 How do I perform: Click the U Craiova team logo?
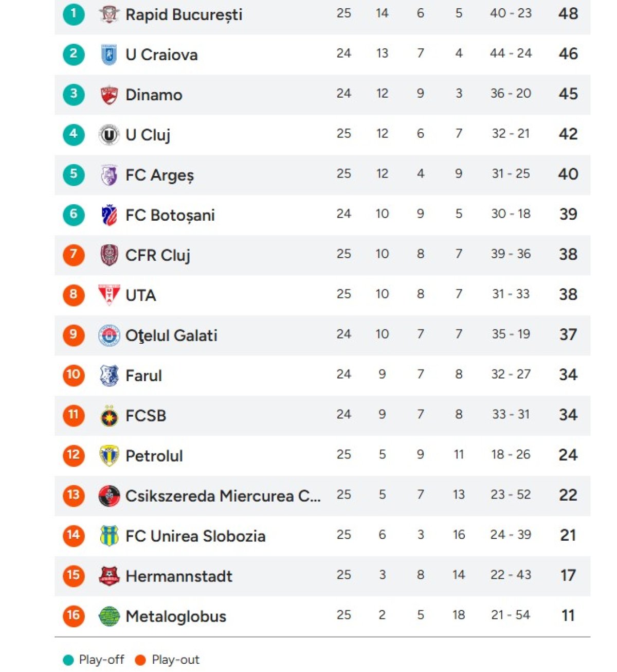[108, 55]
